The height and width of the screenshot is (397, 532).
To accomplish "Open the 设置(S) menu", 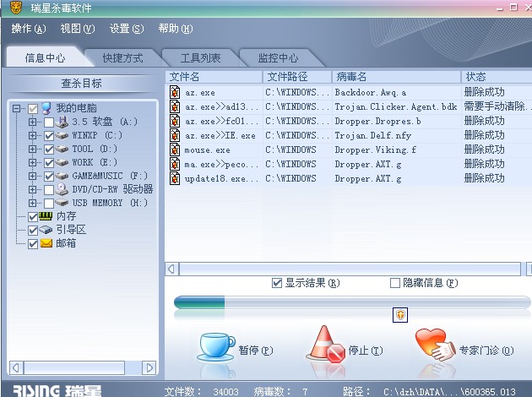I will pyautogui.click(x=127, y=29).
